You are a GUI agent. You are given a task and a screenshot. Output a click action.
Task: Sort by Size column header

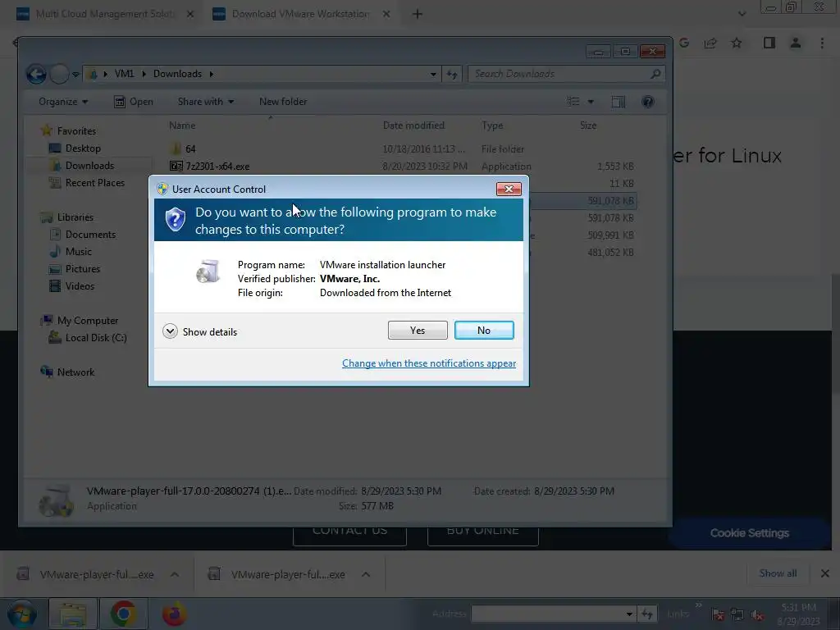(587, 126)
